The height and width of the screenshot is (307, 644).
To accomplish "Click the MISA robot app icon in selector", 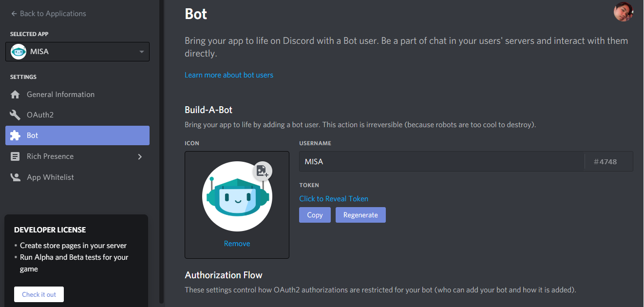I will (x=19, y=52).
